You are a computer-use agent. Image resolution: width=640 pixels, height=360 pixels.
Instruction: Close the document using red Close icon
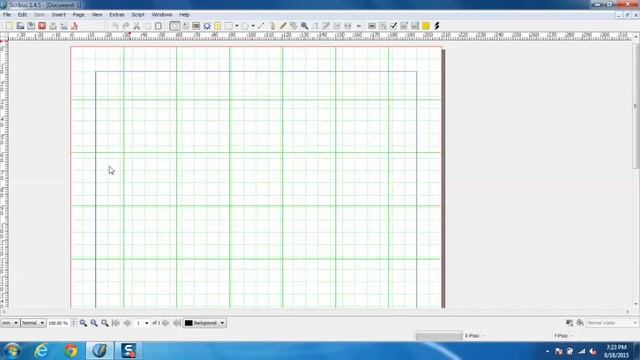[x=42, y=26]
